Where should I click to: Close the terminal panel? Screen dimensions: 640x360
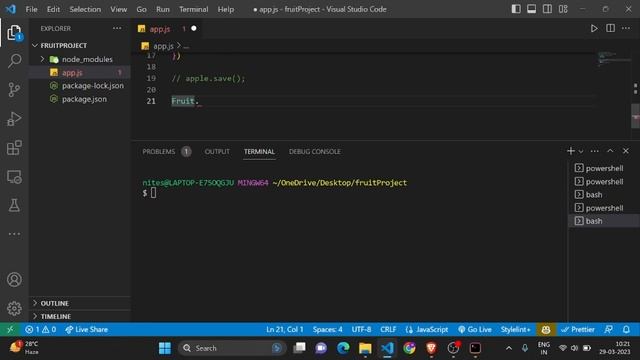click(626, 151)
